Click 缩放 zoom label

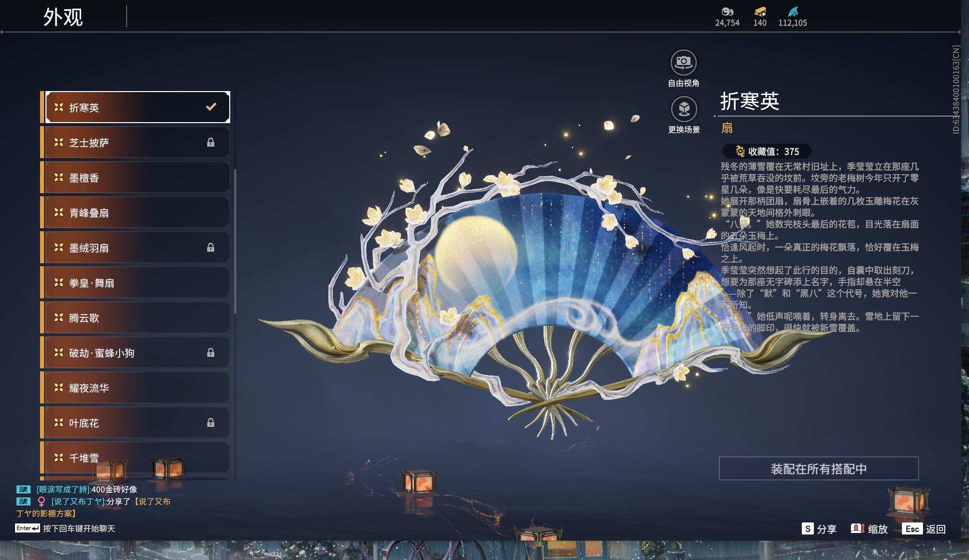(x=877, y=529)
